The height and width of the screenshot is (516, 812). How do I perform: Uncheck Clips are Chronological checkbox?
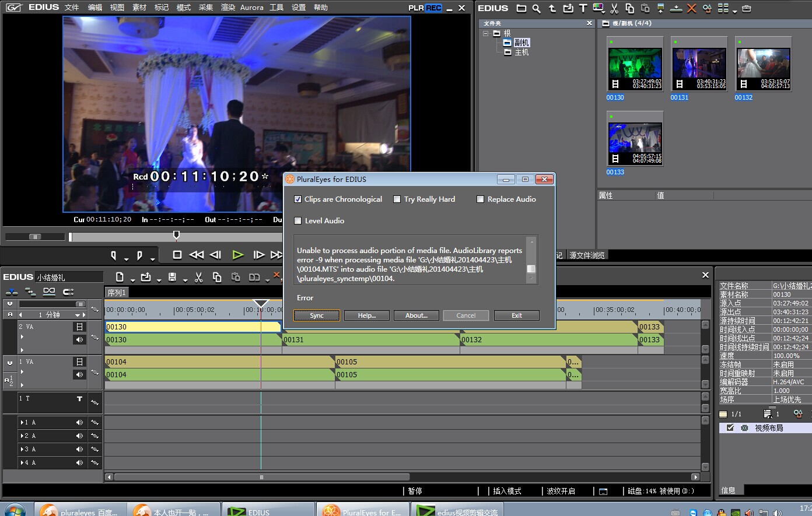(298, 199)
